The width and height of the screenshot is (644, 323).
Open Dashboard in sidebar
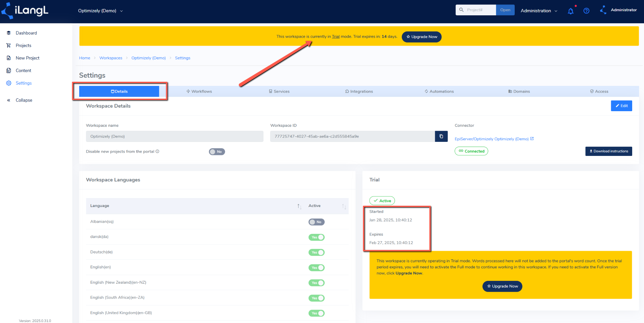[26, 33]
